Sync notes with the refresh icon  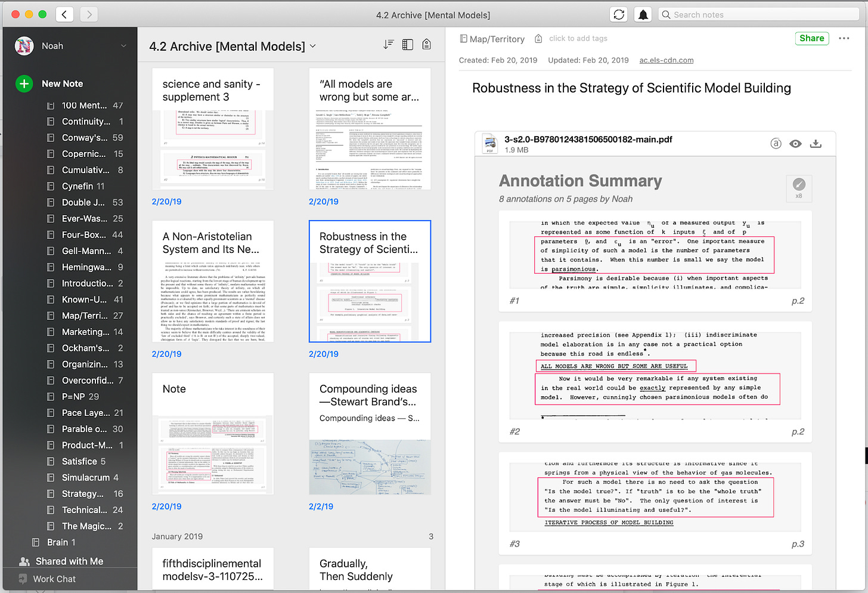point(619,14)
